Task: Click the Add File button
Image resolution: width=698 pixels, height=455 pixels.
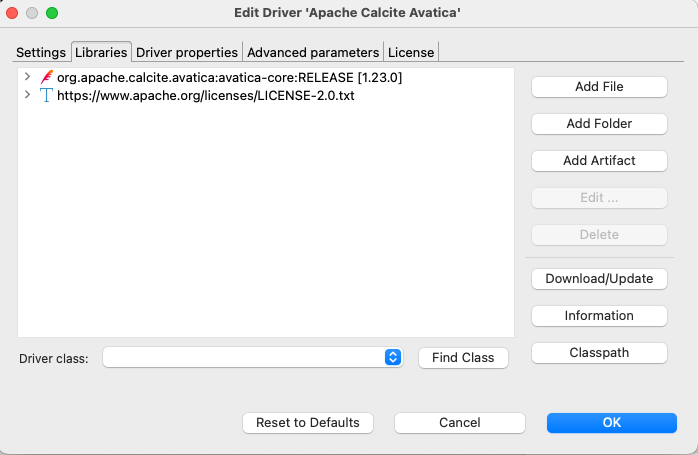Action: [599, 87]
